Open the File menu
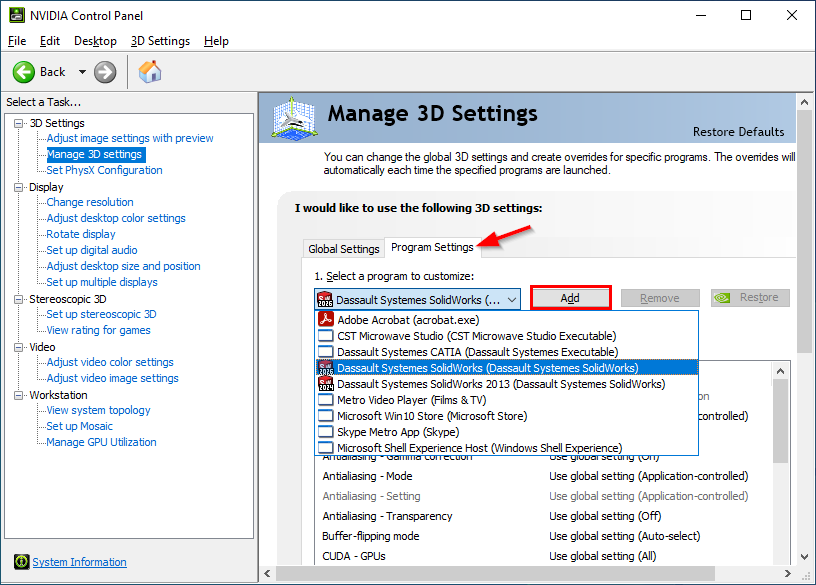Image resolution: width=816 pixels, height=585 pixels. click(17, 41)
